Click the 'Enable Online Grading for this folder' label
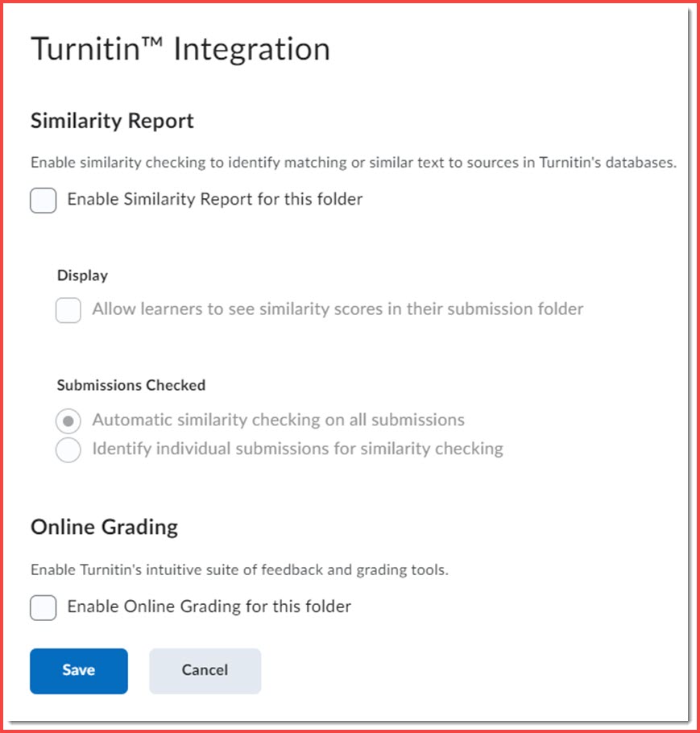The image size is (700, 733). tap(209, 607)
